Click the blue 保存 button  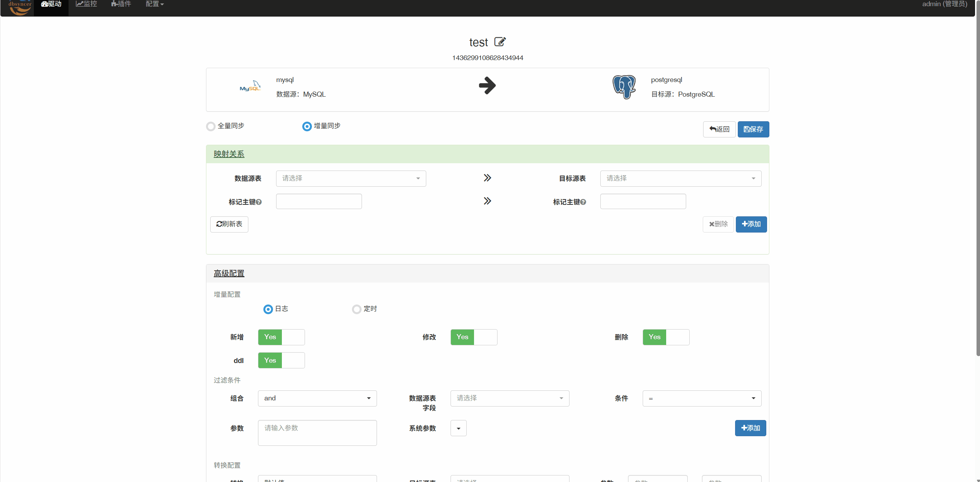pos(753,129)
